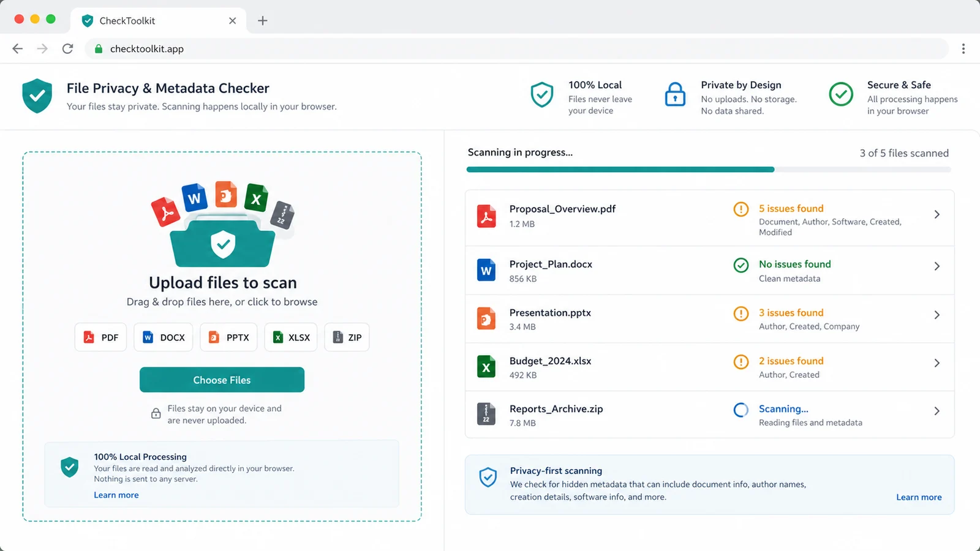Image resolution: width=980 pixels, height=551 pixels.
Task: Click the "Reading files and metadata" text
Action: [810, 422]
